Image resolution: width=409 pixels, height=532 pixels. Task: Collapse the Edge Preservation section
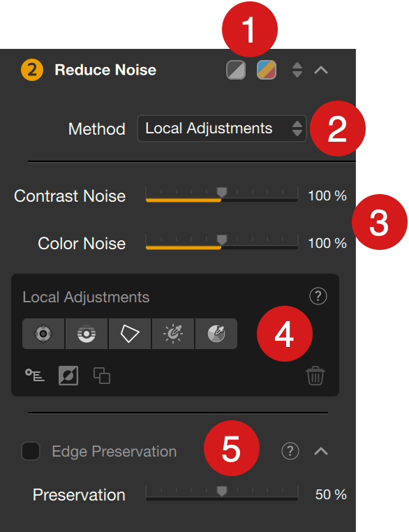click(x=321, y=451)
